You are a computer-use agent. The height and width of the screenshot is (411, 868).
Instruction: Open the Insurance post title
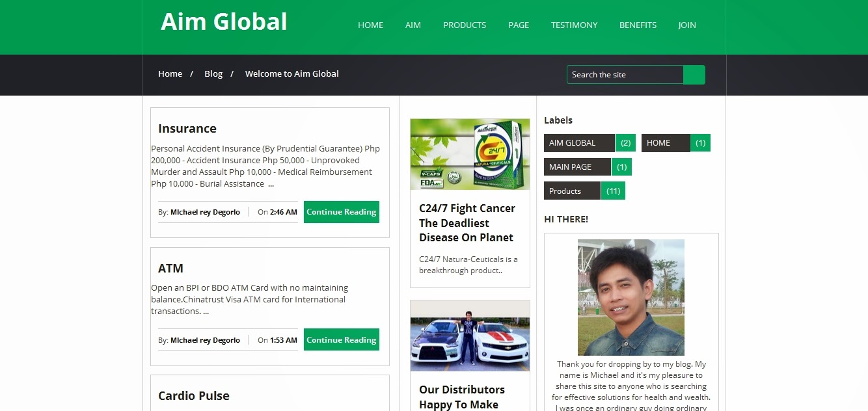(187, 129)
